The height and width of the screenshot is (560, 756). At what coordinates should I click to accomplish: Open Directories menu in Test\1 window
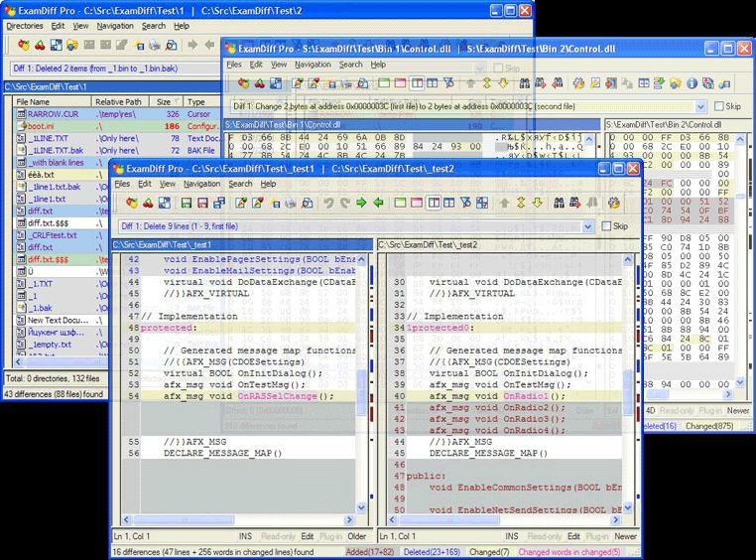click(25, 26)
